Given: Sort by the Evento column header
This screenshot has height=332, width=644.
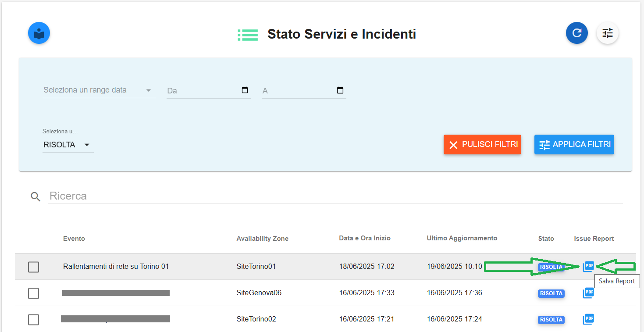Looking at the screenshot, I should (x=74, y=239).
